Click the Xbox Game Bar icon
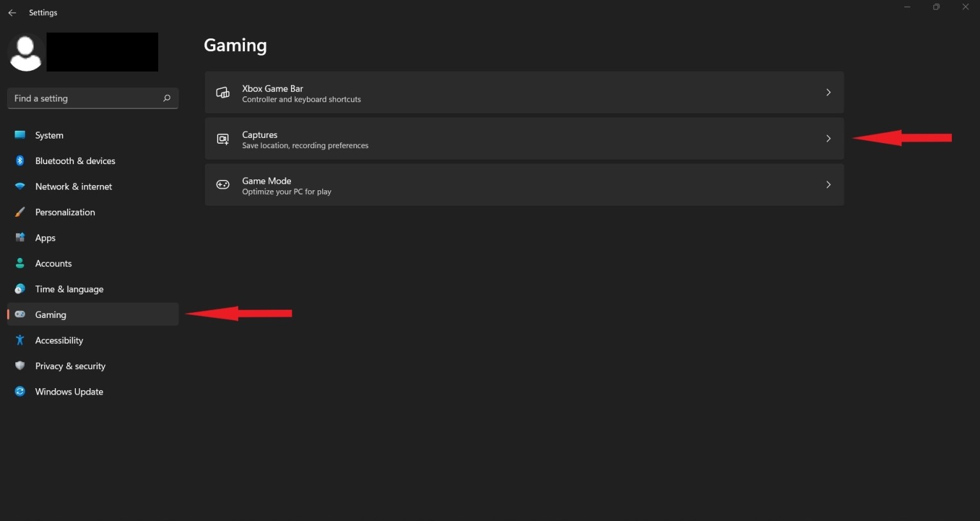The height and width of the screenshot is (521, 980). [x=223, y=93]
